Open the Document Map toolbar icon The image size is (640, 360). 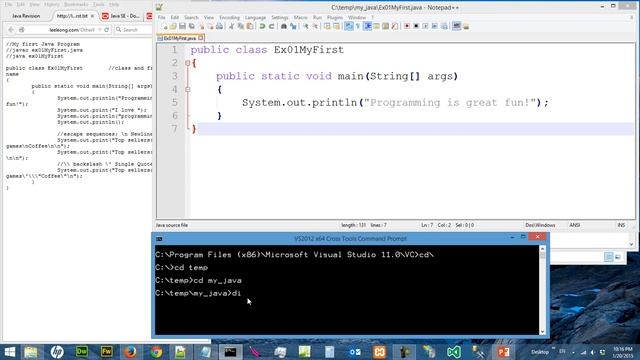385,26
